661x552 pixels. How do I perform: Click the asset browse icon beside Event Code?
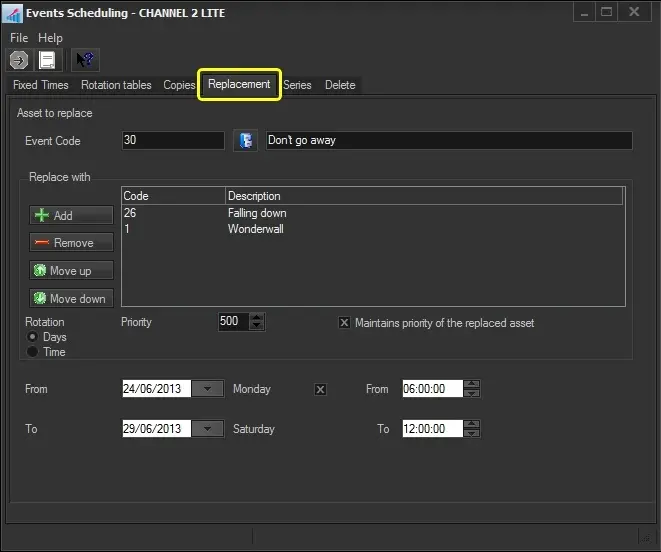tap(244, 141)
